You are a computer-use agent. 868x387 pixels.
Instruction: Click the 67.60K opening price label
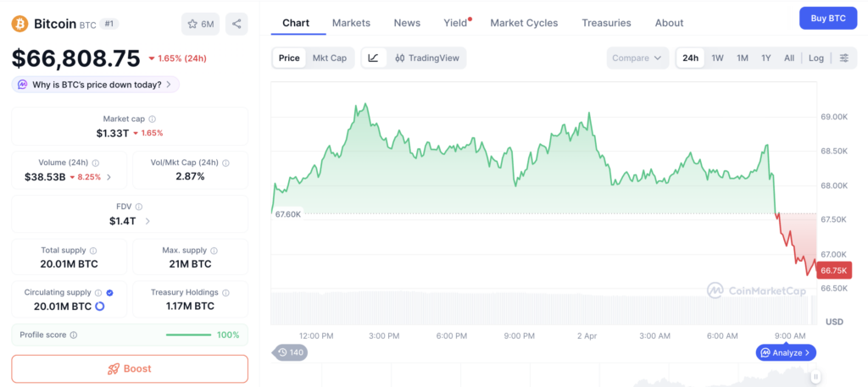(288, 214)
